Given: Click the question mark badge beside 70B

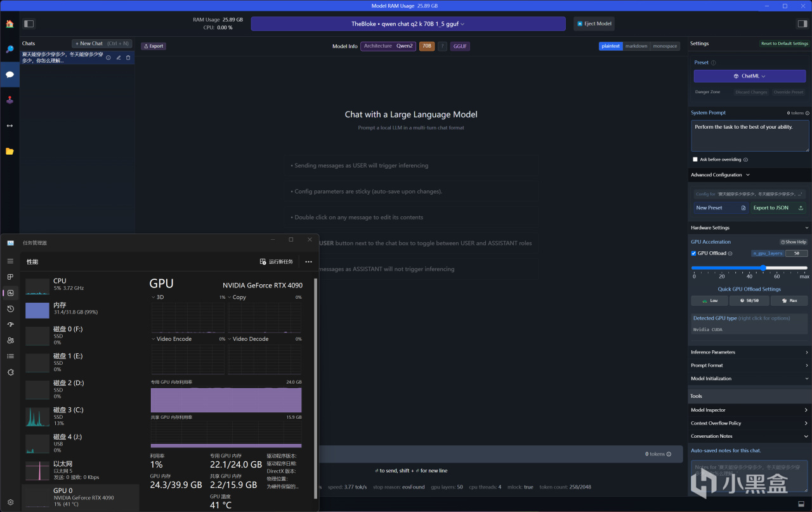Looking at the screenshot, I should click(442, 46).
